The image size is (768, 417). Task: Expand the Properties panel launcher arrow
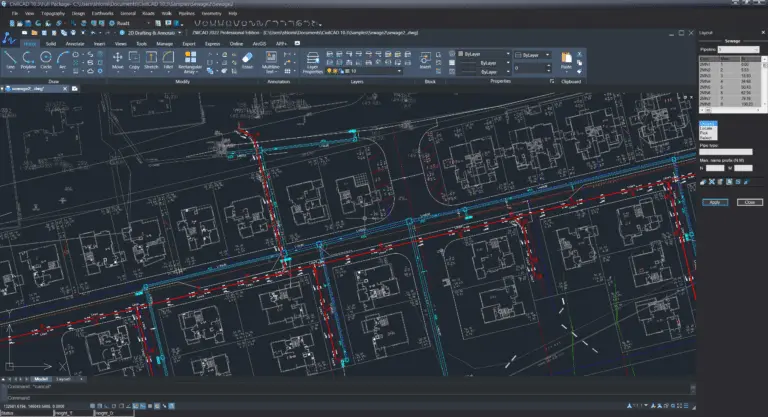552,81
